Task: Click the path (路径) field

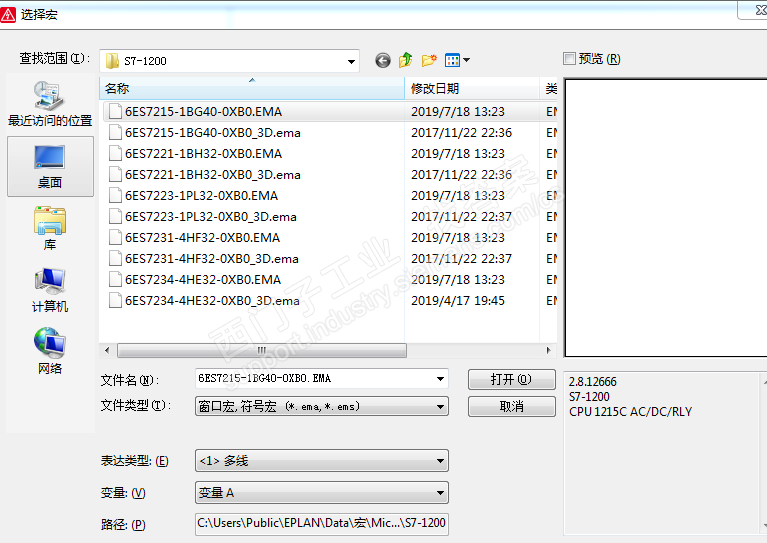Action: 322,524
